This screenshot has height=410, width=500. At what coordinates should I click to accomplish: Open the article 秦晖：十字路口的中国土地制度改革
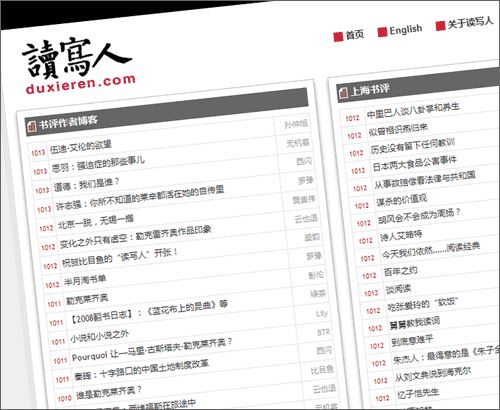point(141,369)
